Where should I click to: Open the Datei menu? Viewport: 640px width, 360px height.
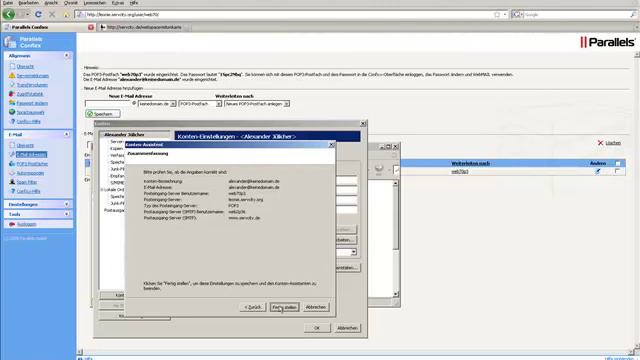[x=7, y=3]
